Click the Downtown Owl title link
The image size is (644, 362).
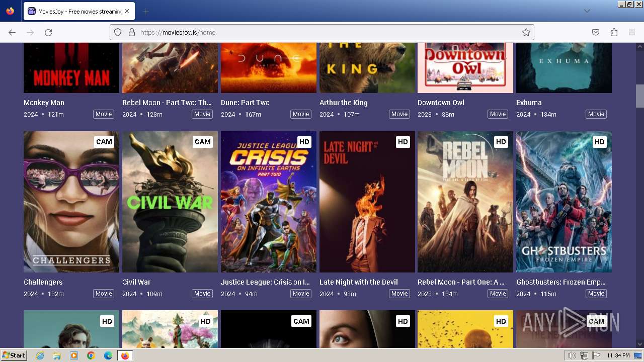tap(441, 103)
